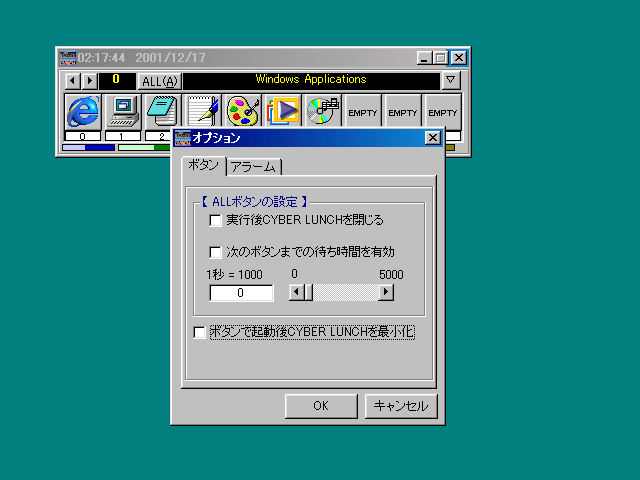Screen dimensions: 640x480
Task: Go to next launcher page arrow
Action: click(x=90, y=81)
